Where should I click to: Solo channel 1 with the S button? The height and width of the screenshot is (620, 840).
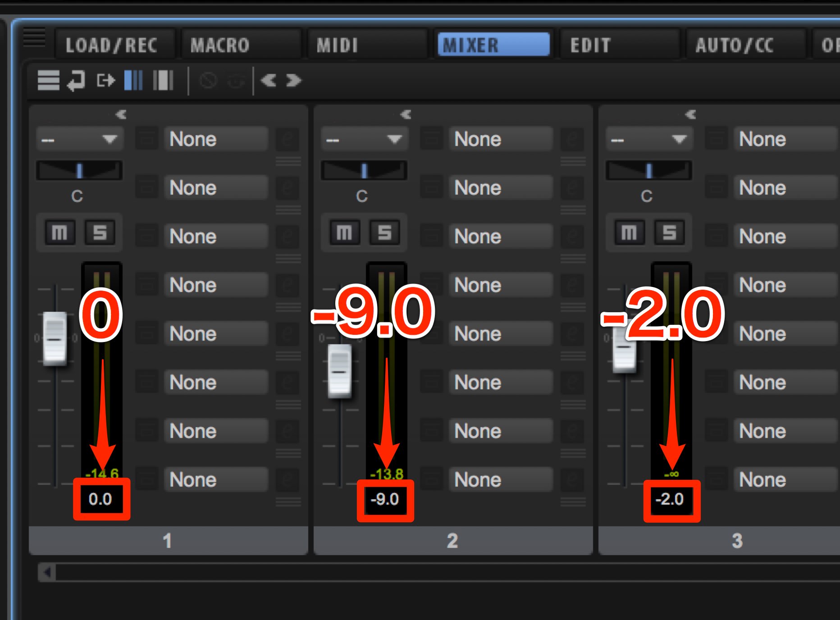[x=100, y=232]
